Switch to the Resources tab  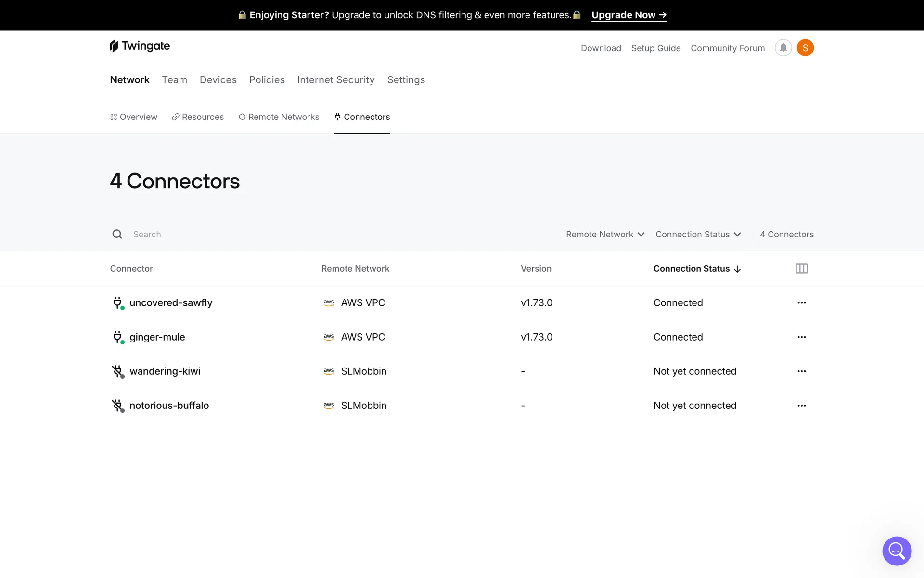tap(198, 117)
